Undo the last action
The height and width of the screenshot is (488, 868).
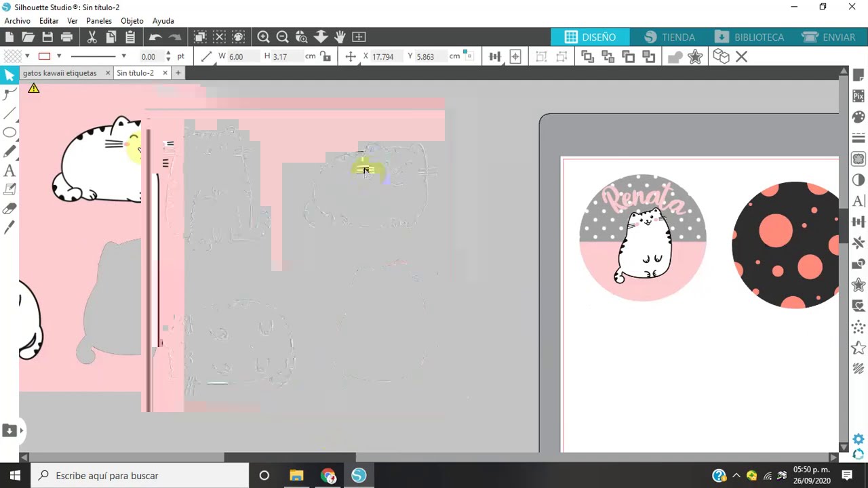155,37
